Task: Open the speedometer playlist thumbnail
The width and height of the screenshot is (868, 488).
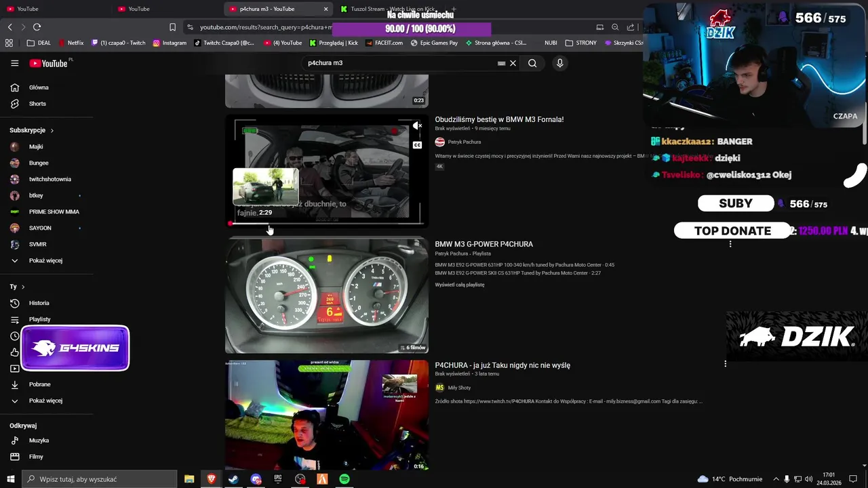Action: click(x=327, y=296)
